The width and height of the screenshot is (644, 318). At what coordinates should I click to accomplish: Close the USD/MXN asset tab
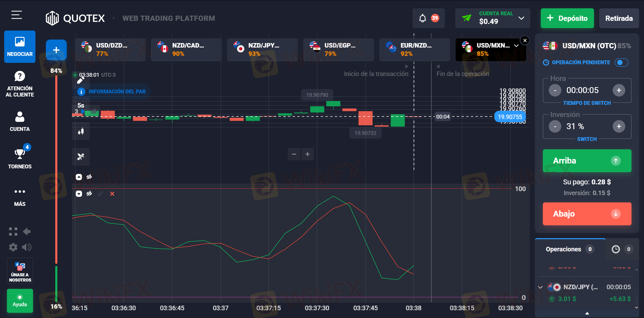pyautogui.click(x=525, y=41)
